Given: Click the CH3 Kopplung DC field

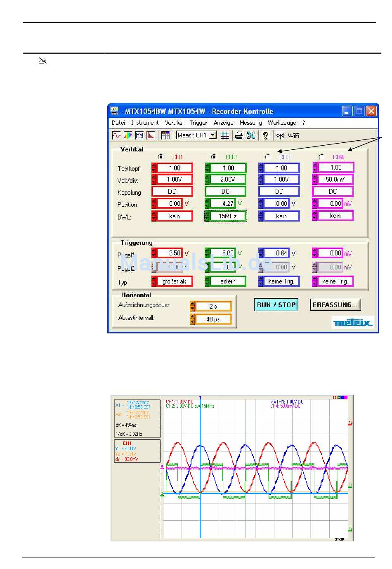Looking at the screenshot, I should click(x=279, y=191).
